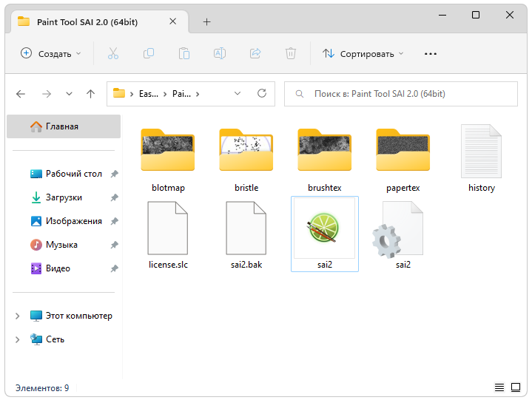Open the Создать new item dropdown
The width and height of the screenshot is (532, 400).
pyautogui.click(x=50, y=53)
